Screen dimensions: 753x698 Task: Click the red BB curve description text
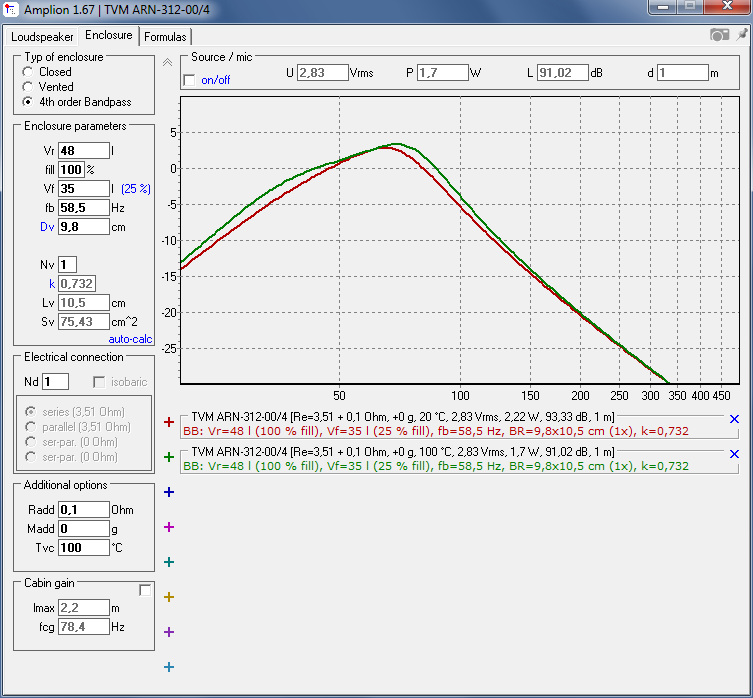click(436, 431)
